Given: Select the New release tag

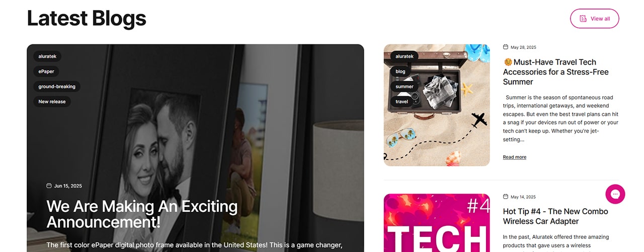Looking at the screenshot, I should (x=52, y=102).
